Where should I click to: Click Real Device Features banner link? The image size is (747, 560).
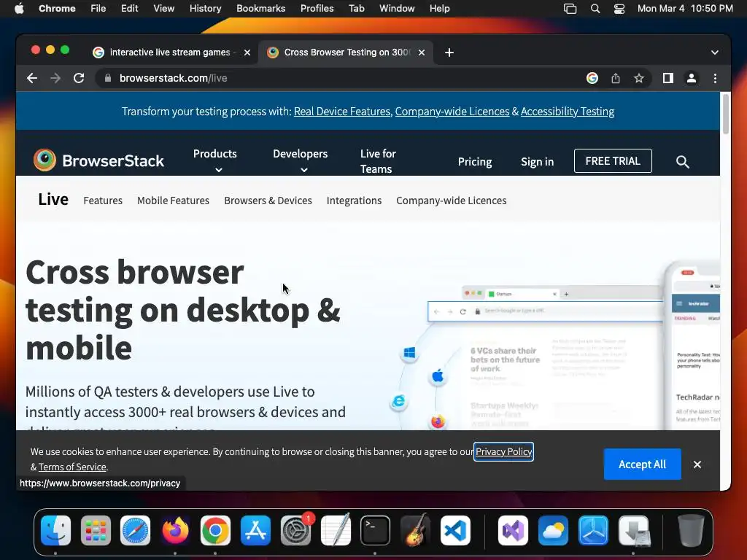(342, 112)
